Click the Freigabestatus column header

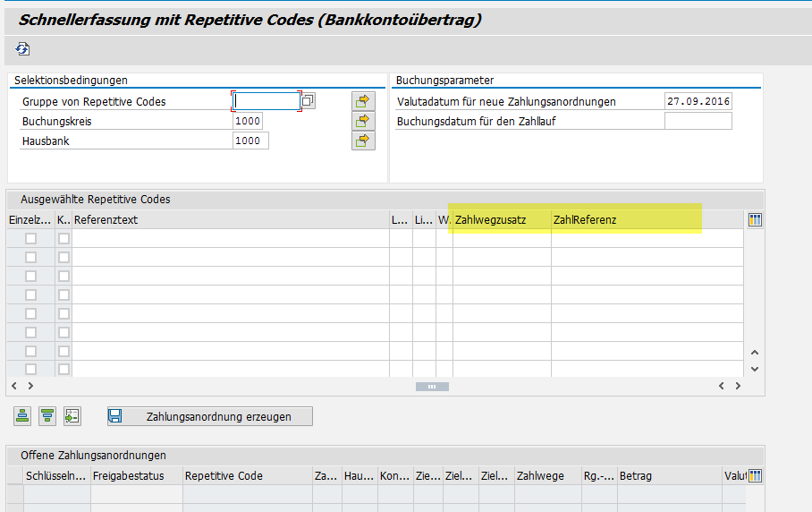(136, 476)
